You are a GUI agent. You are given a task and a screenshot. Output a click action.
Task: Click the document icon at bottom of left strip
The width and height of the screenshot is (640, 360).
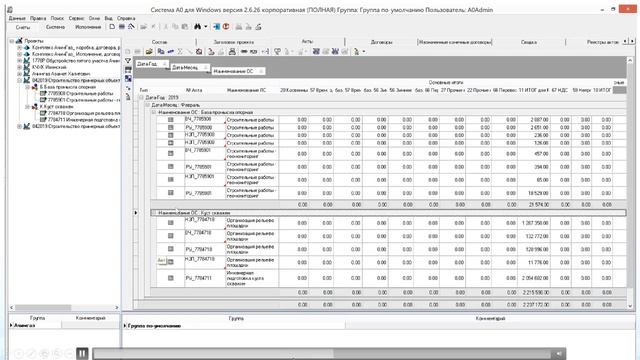128,97
